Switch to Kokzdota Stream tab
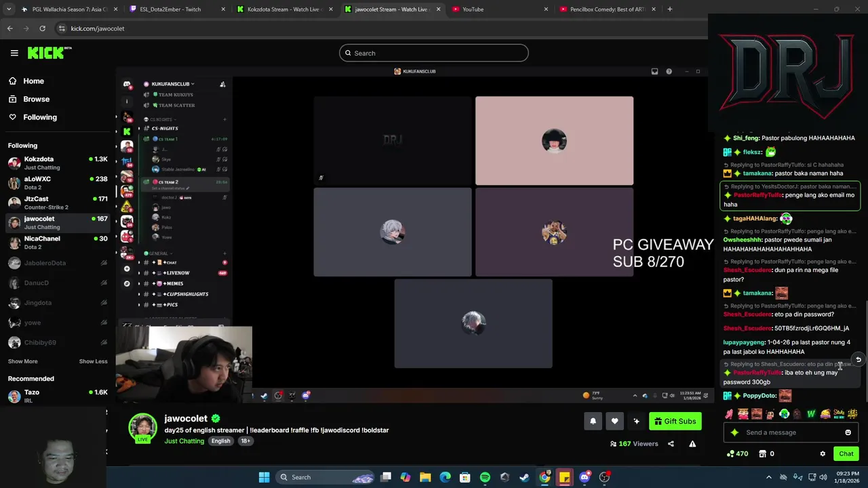868x488 pixels. click(x=283, y=9)
